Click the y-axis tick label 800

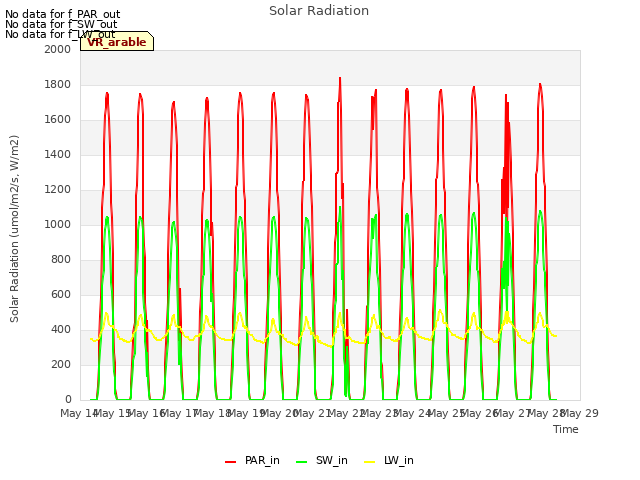61,260
